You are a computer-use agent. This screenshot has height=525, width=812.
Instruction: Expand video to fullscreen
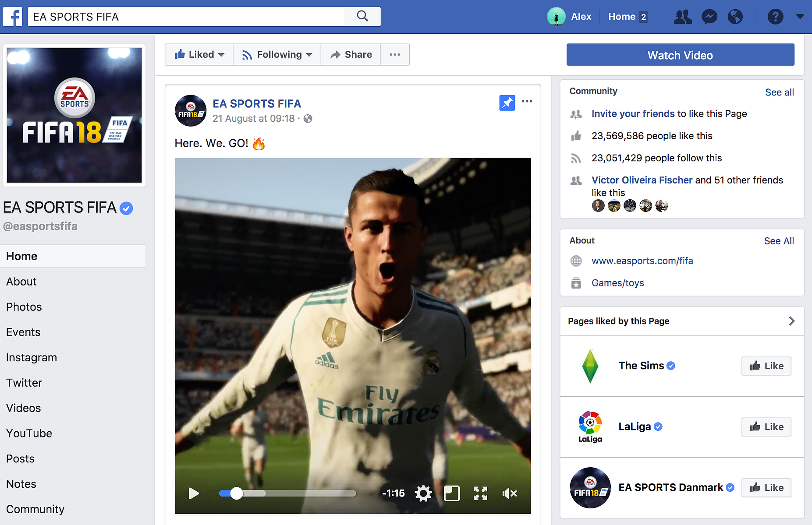coord(480,493)
